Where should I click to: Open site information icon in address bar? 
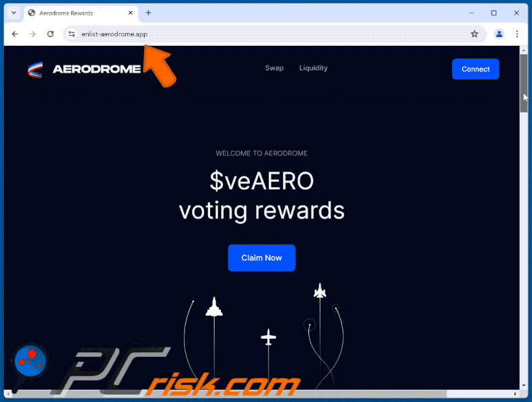point(71,34)
